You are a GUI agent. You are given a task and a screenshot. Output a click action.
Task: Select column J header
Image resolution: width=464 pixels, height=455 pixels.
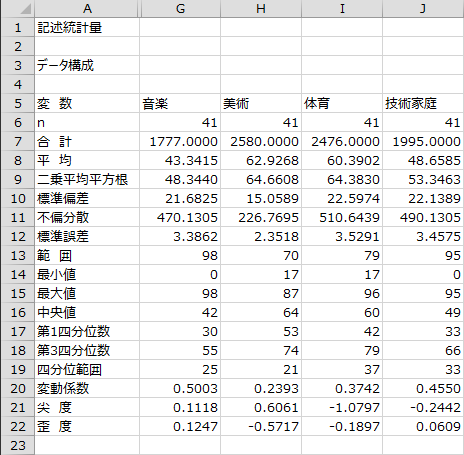pos(423,8)
